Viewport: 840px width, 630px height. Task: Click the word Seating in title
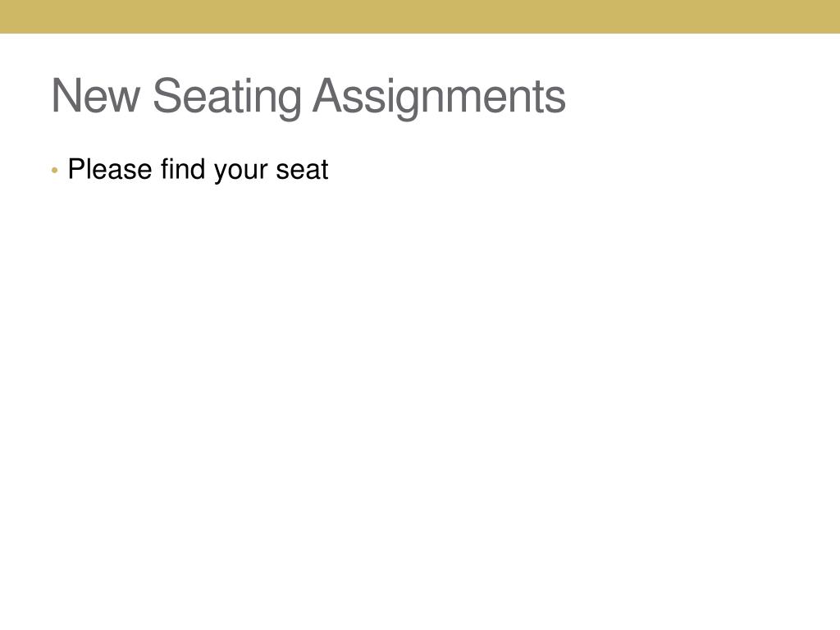[x=227, y=98]
